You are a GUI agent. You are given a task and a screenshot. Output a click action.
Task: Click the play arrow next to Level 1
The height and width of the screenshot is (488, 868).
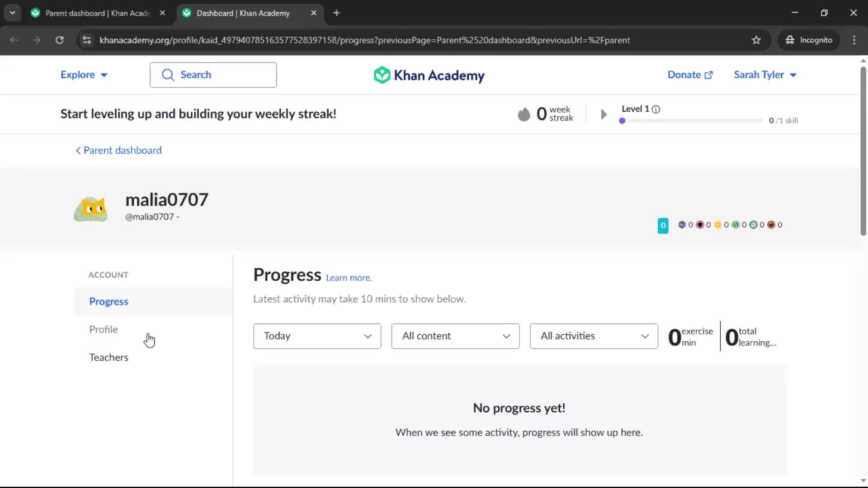[x=603, y=114]
